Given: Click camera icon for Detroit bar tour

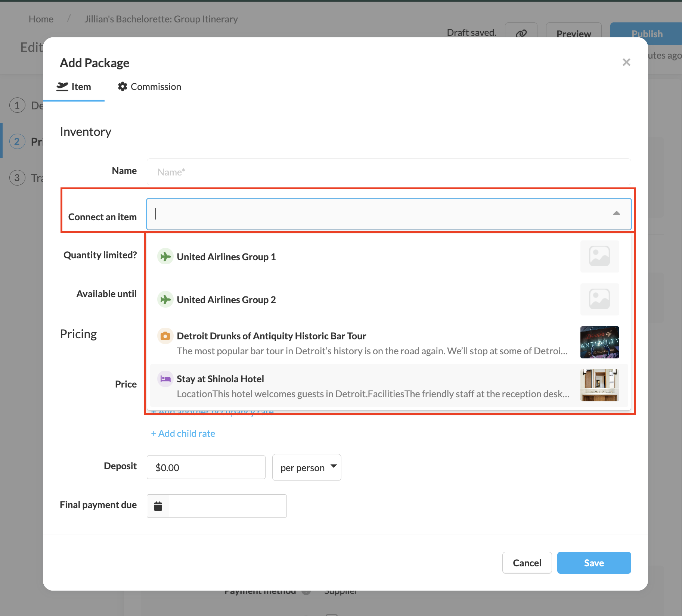Looking at the screenshot, I should 165,336.
